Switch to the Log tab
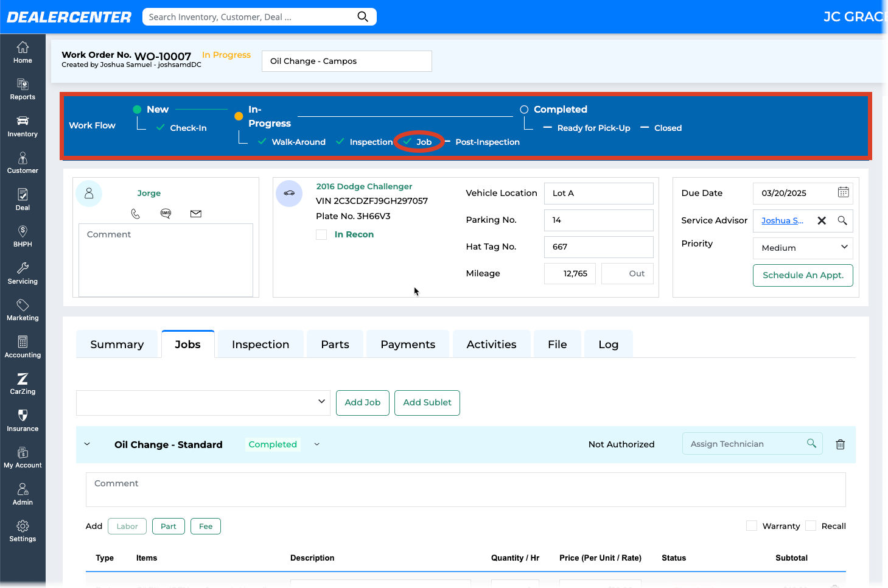Screen dimensions: 888x588 [x=608, y=345]
